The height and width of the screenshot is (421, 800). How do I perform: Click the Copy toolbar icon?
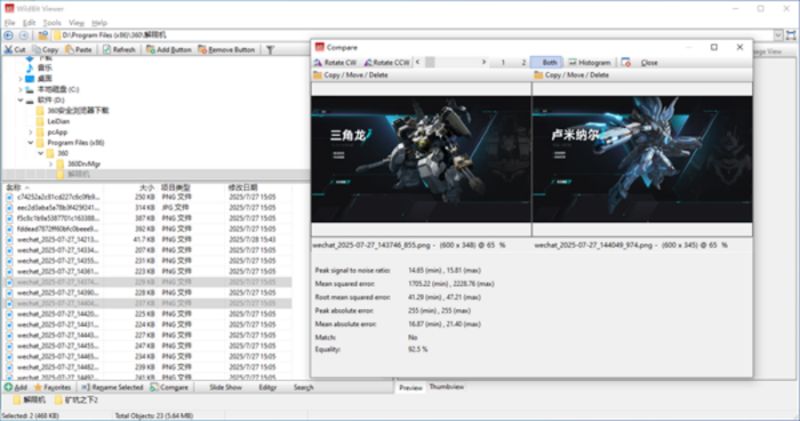(45, 49)
